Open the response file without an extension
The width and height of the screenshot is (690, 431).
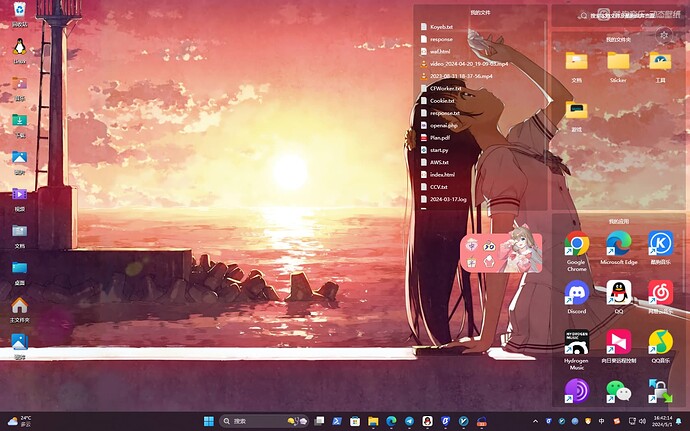[437, 39]
